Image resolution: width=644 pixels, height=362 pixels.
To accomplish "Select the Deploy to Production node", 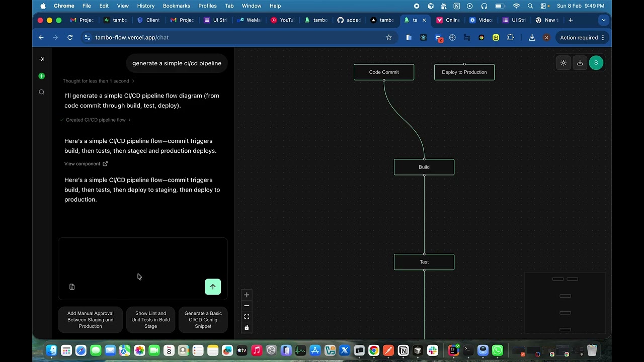I will coord(464,72).
